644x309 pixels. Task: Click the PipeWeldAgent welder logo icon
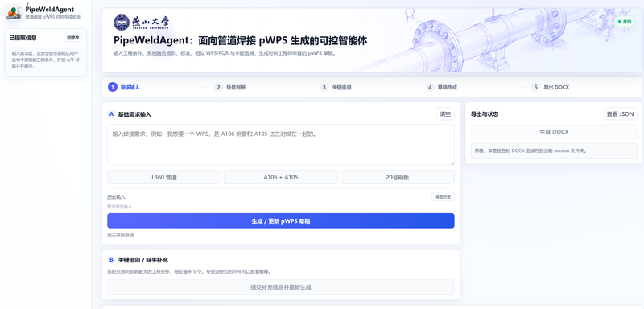tap(14, 13)
